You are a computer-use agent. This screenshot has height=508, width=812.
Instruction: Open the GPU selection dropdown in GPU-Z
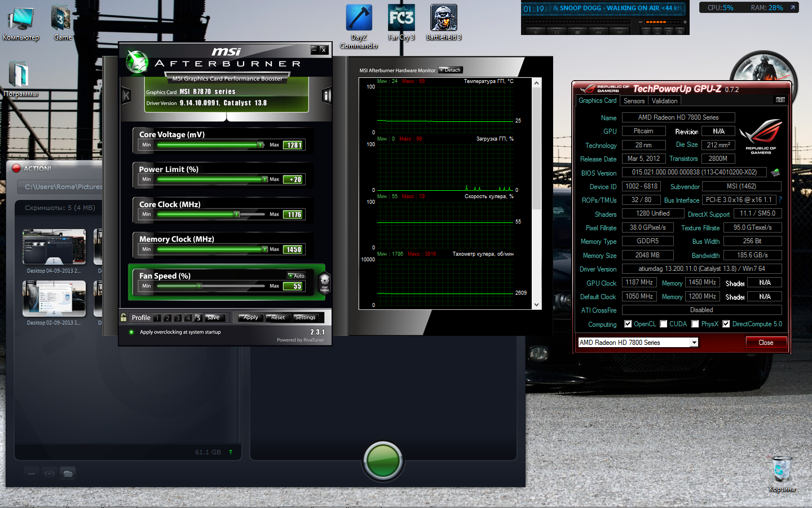point(694,343)
